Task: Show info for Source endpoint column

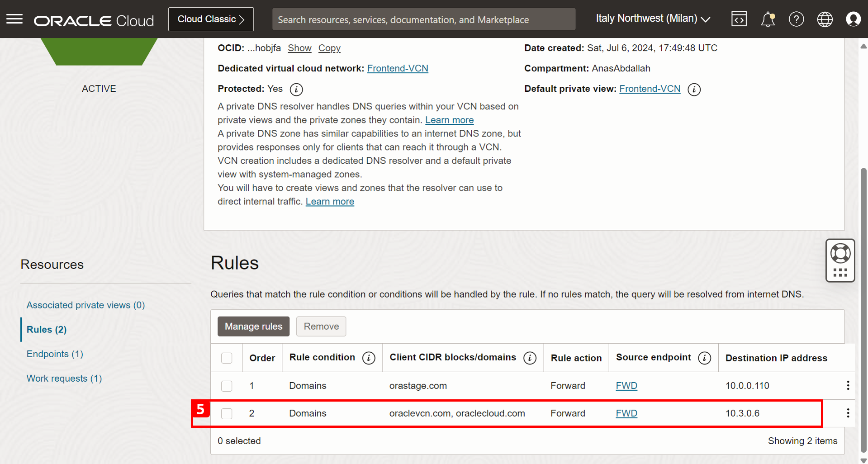Action: 705,358
